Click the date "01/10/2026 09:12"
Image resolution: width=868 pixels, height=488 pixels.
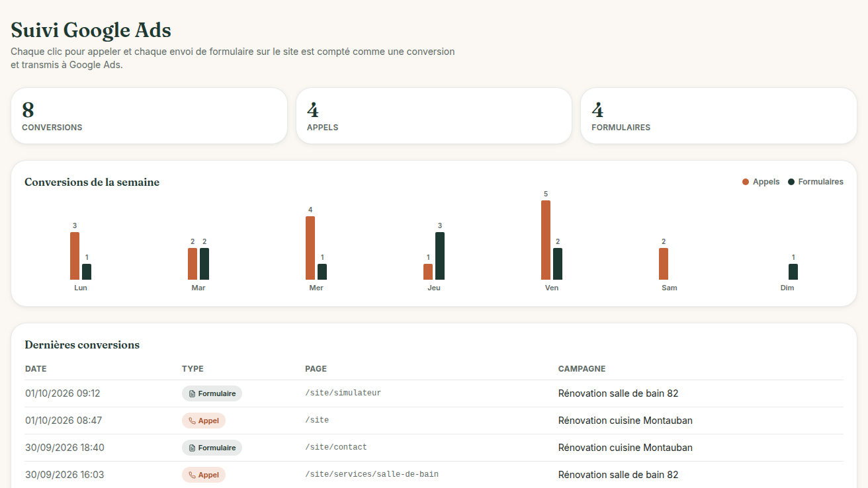[x=63, y=393]
